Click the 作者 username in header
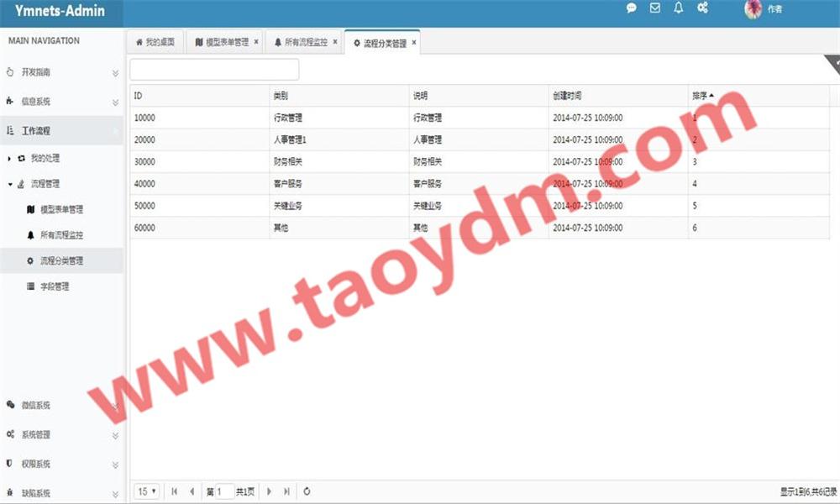840x504 pixels. [774, 9]
